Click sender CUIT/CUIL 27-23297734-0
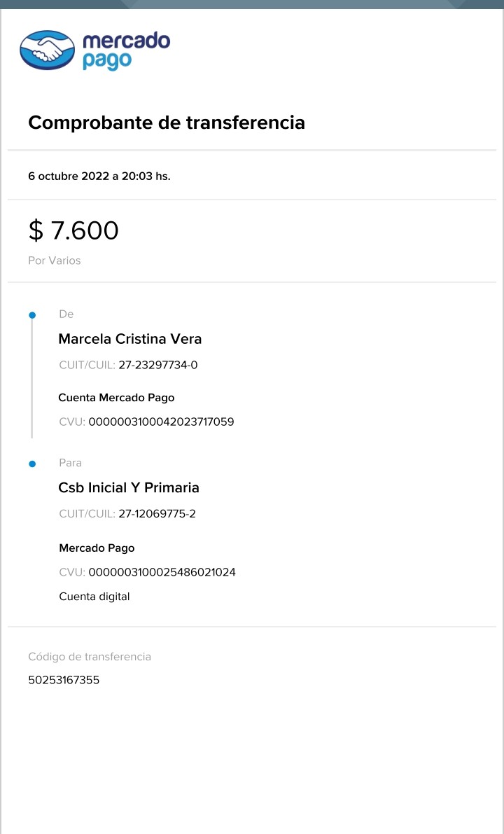This screenshot has width=504, height=834. [158, 365]
